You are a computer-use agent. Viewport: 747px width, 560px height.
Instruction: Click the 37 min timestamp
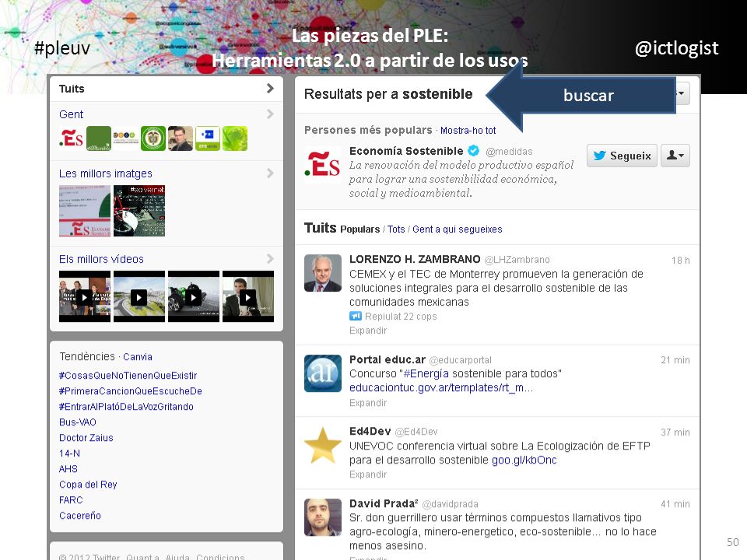pos(675,432)
